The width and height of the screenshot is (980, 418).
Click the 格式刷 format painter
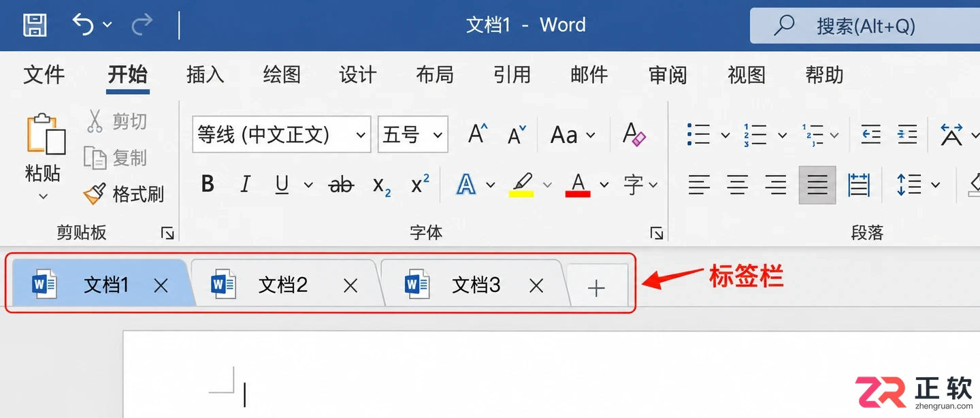pyautogui.click(x=124, y=194)
